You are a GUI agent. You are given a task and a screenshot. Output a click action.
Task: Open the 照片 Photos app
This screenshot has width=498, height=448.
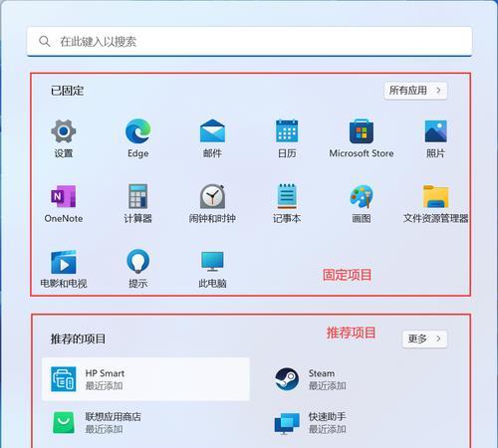[435, 138]
